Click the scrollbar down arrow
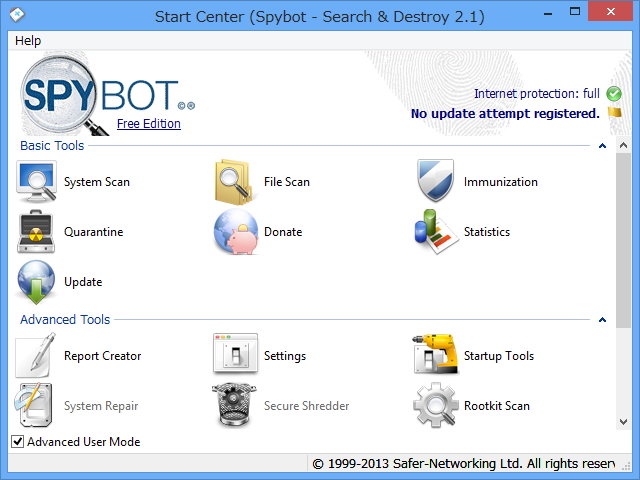The height and width of the screenshot is (480, 640). click(623, 422)
